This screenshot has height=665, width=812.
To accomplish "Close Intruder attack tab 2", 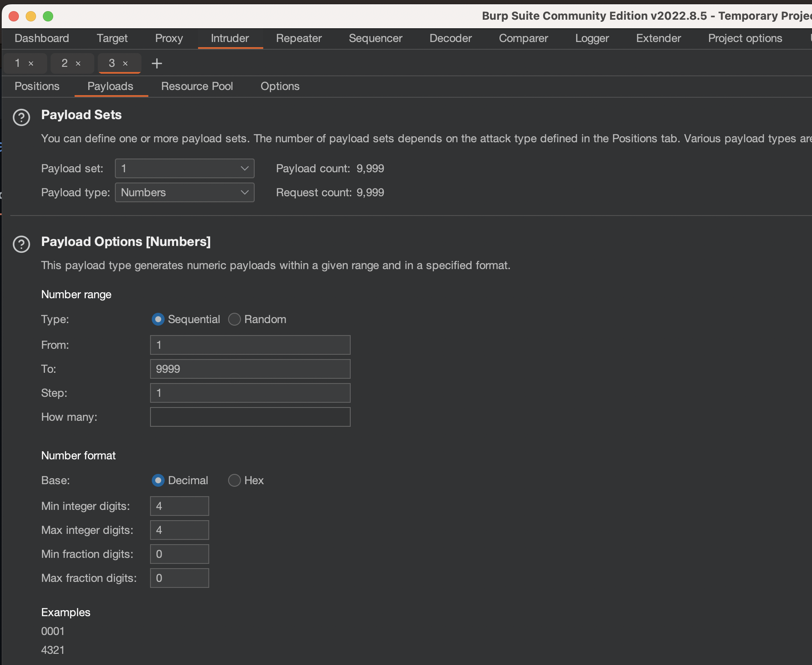I will coord(78,63).
